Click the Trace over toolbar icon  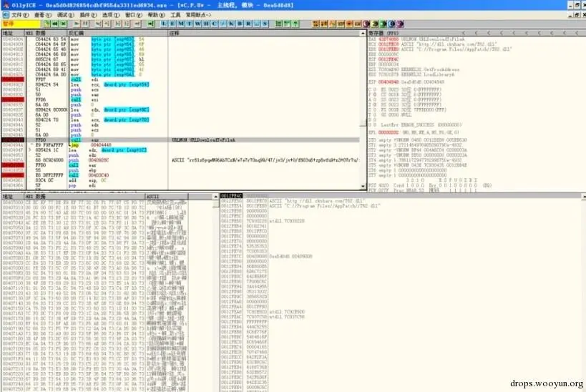127,24
